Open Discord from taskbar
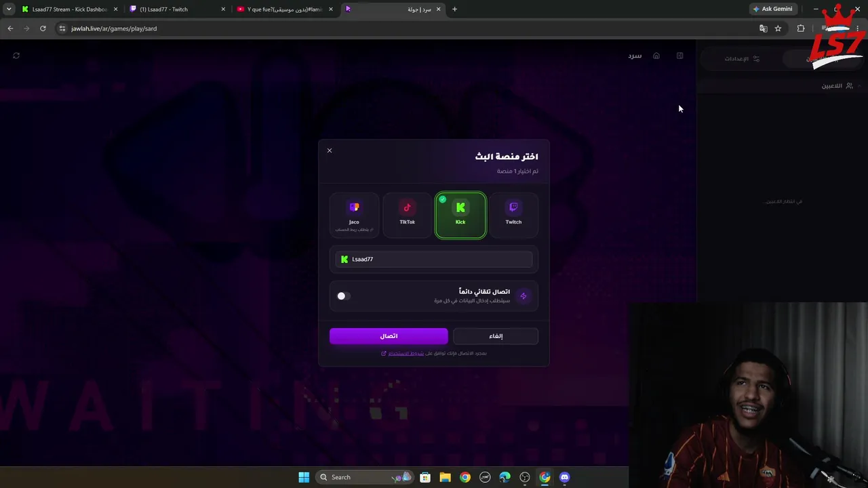 pos(565,477)
